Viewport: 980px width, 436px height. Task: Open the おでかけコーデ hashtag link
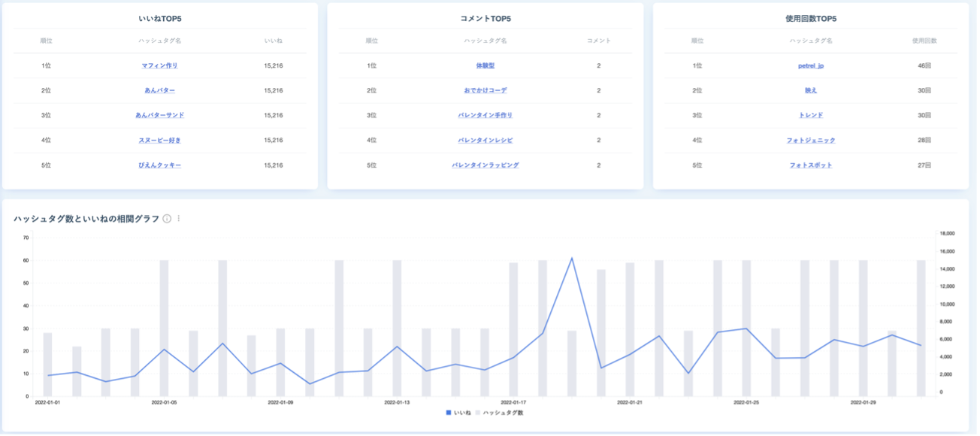[x=485, y=90]
